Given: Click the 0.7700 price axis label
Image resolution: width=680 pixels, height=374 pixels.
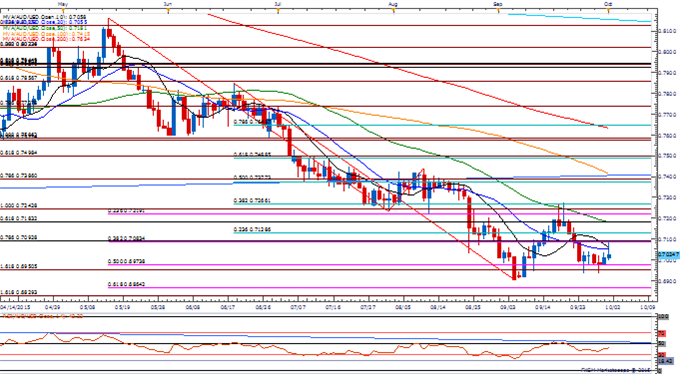Looking at the screenshot, I should 667,115.
